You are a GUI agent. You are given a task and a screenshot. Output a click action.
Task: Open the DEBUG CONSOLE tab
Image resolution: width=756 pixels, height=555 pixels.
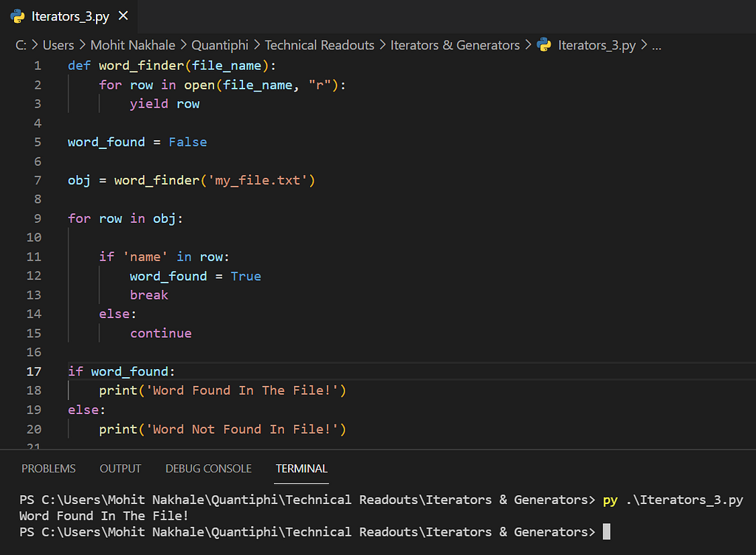pyautogui.click(x=208, y=468)
